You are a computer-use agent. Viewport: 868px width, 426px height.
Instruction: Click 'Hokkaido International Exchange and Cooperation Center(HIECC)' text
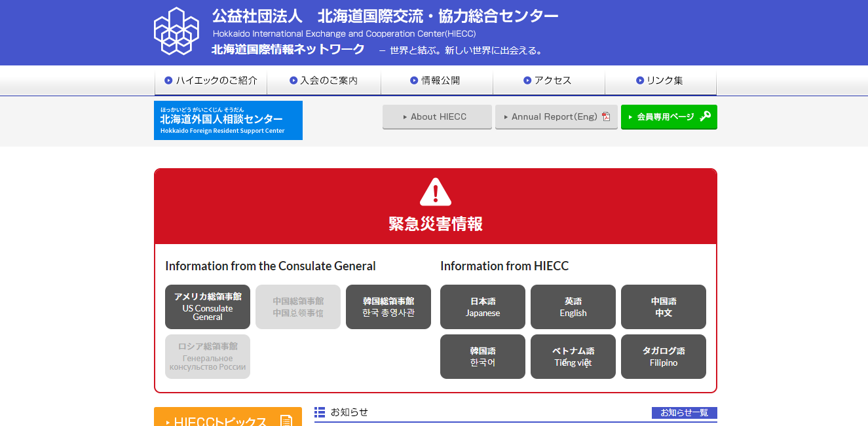pyautogui.click(x=344, y=33)
